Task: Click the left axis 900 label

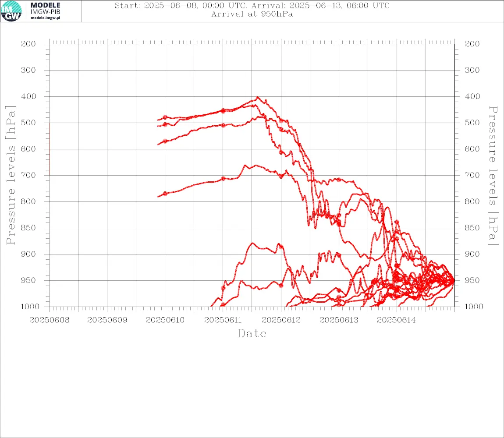Action: tap(28, 254)
